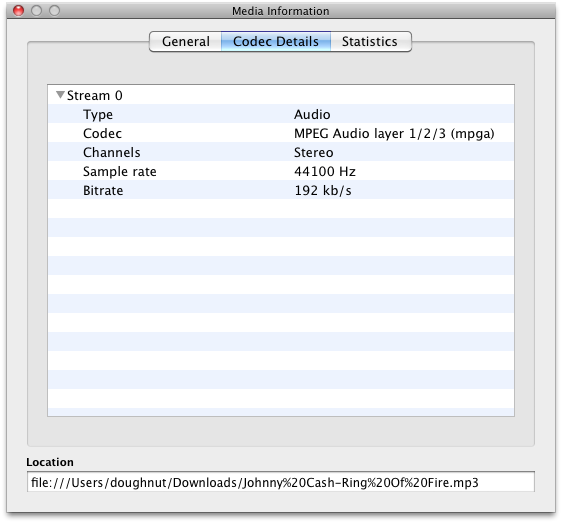Select the Type row label
This screenshot has width=562, height=523.
[x=98, y=114]
